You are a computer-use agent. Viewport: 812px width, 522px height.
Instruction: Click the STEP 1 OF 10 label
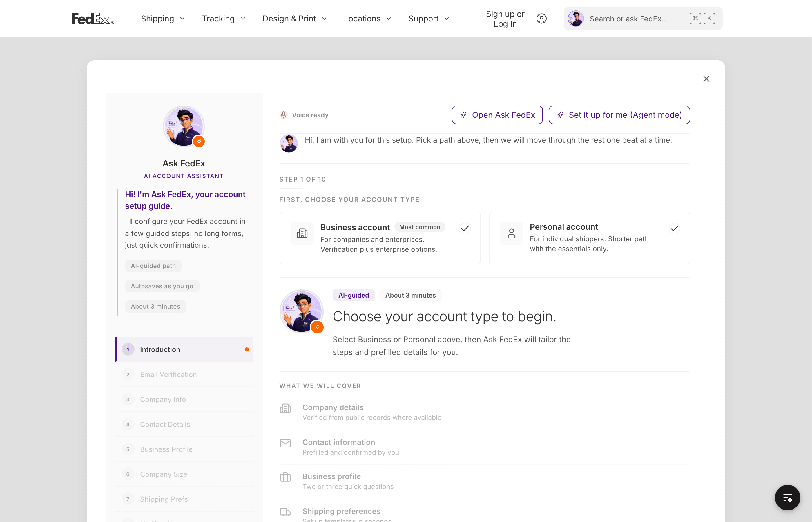pyautogui.click(x=302, y=179)
